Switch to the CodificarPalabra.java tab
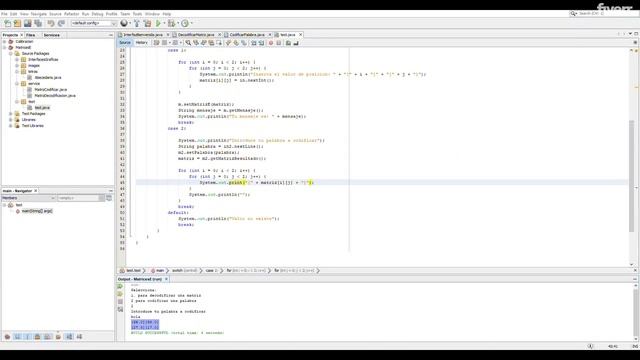This screenshot has height=360, width=640. point(247,35)
